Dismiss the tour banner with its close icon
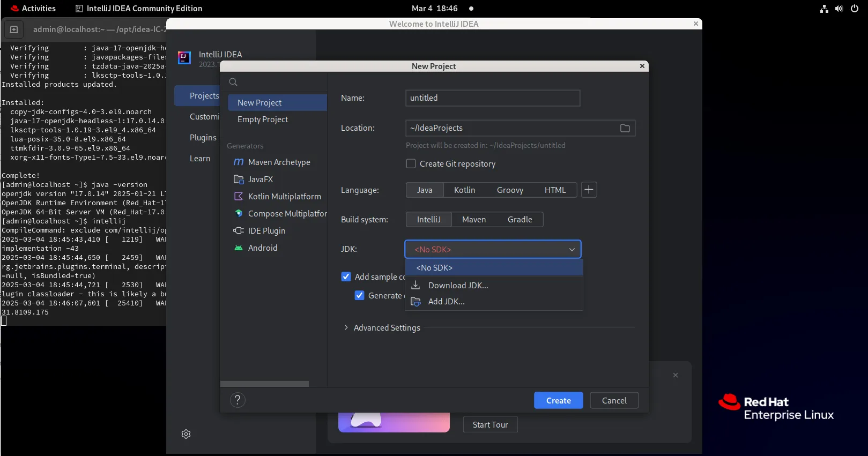 tap(676, 375)
